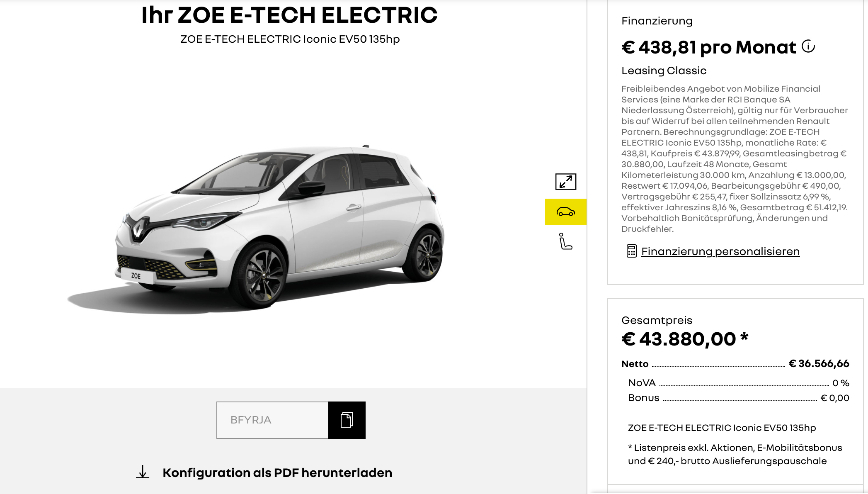Click the € 438,81 pro Monat heading

[709, 47]
